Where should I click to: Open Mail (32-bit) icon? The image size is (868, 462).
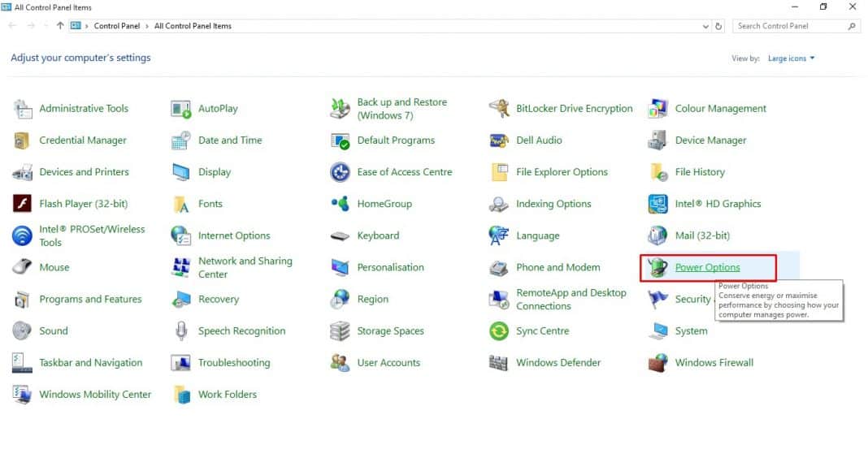pyautogui.click(x=658, y=235)
